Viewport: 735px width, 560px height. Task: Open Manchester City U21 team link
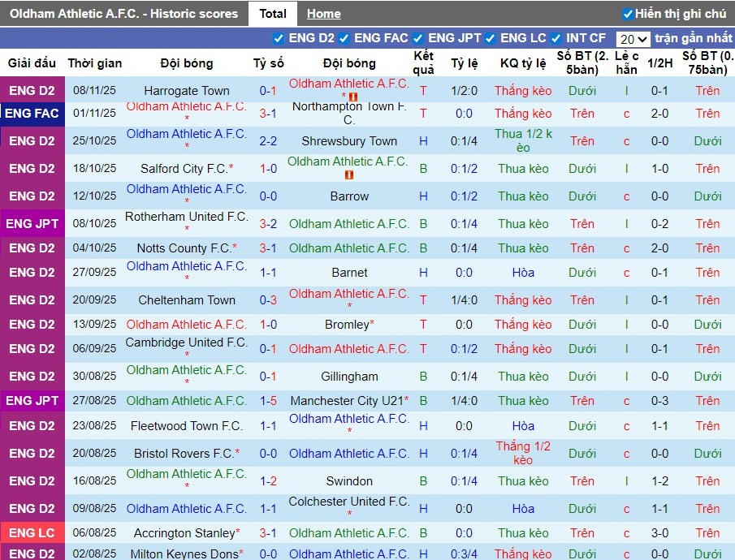coord(347,401)
